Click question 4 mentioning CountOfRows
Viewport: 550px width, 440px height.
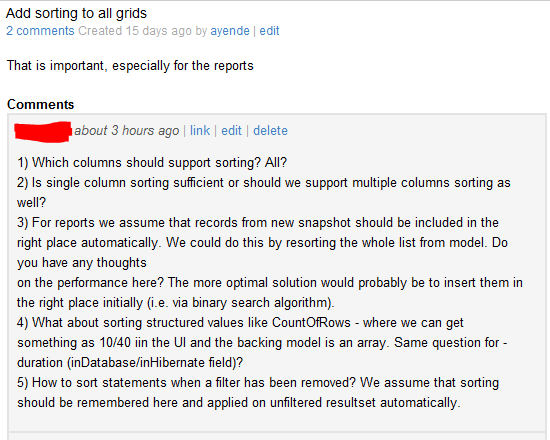[240, 322]
